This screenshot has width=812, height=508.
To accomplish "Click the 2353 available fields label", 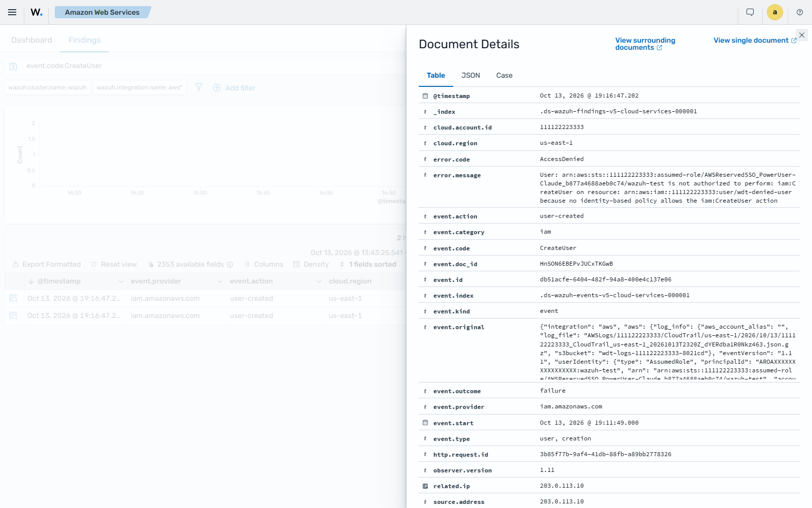I will point(190,265).
